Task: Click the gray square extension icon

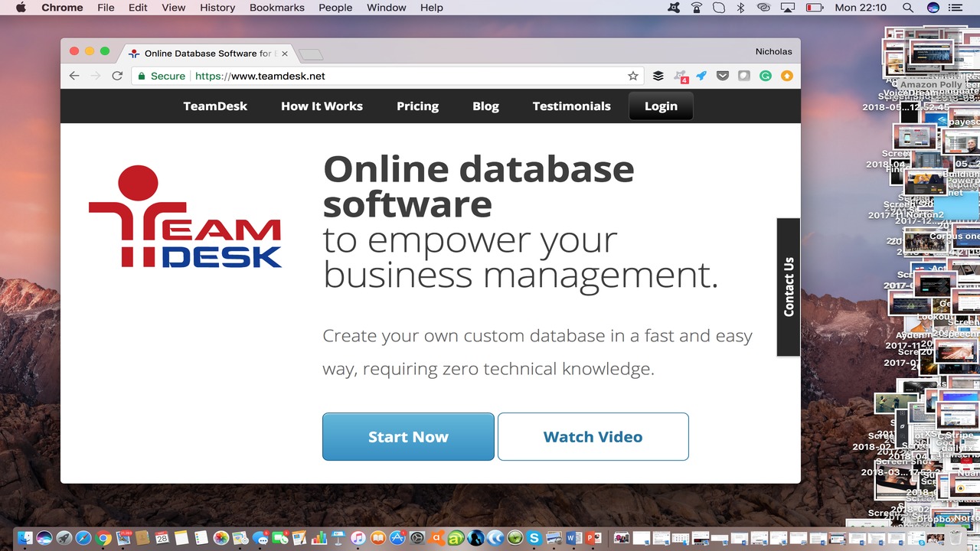Action: tap(743, 76)
